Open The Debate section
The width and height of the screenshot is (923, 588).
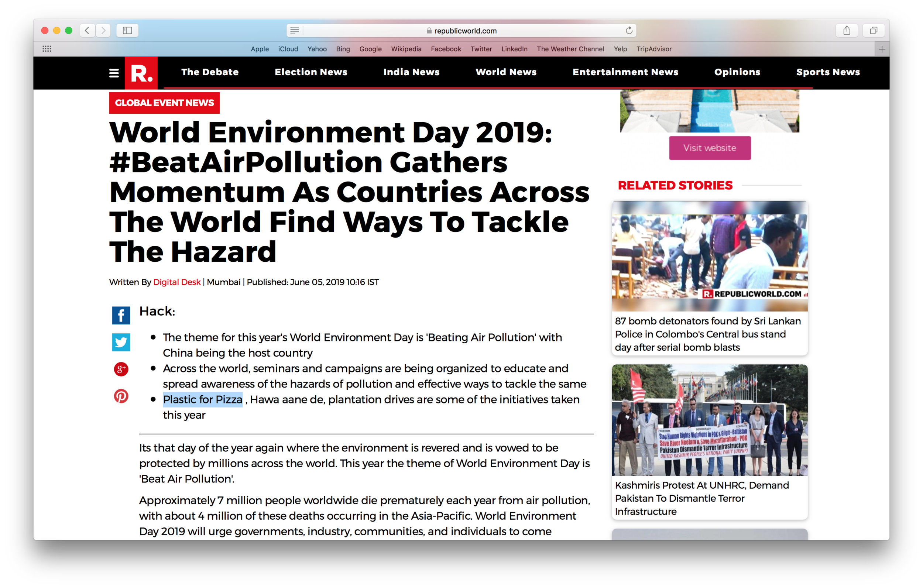[210, 72]
